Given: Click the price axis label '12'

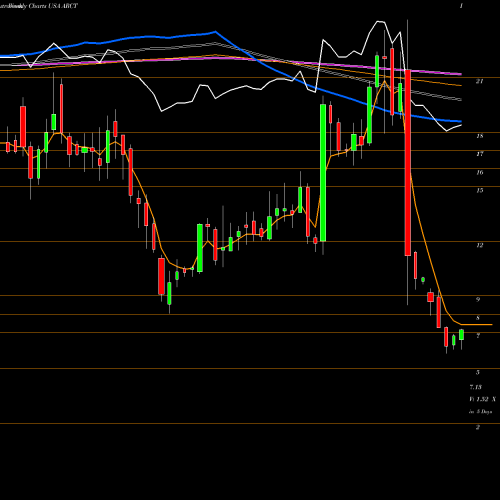Looking at the screenshot, I should coord(479,245).
